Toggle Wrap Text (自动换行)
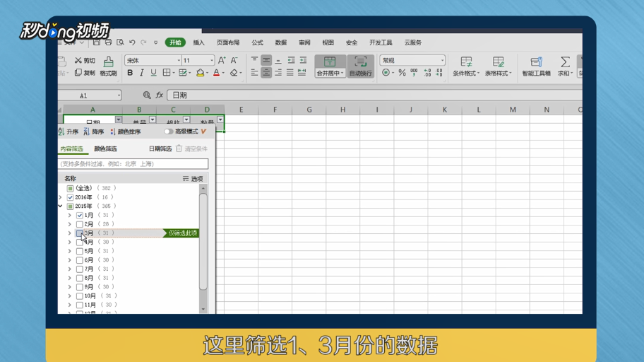Image resolution: width=644 pixels, height=362 pixels. [361, 66]
